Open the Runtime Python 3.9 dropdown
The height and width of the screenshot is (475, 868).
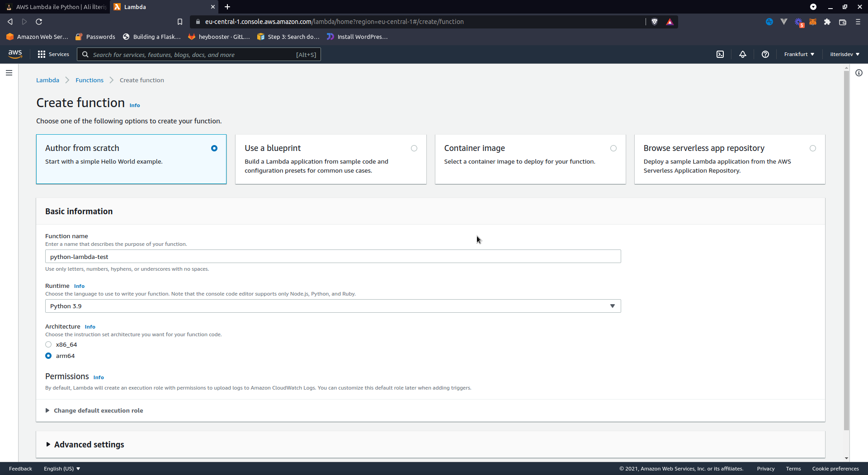click(333, 306)
